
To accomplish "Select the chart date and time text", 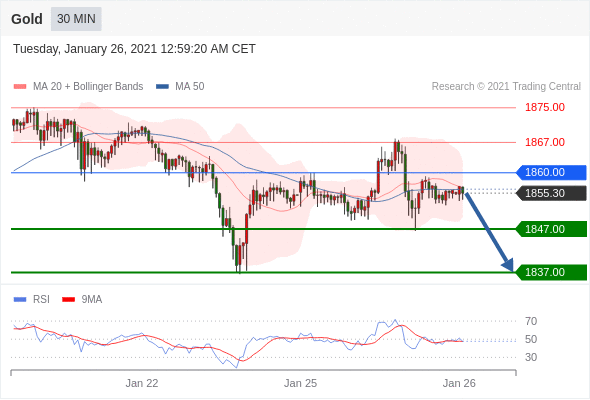I will (x=134, y=49).
